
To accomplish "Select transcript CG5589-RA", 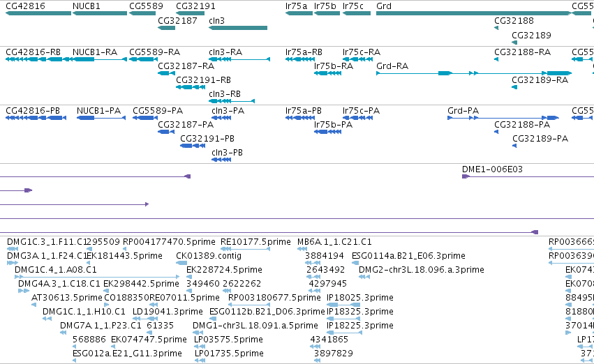I will tap(144, 59).
